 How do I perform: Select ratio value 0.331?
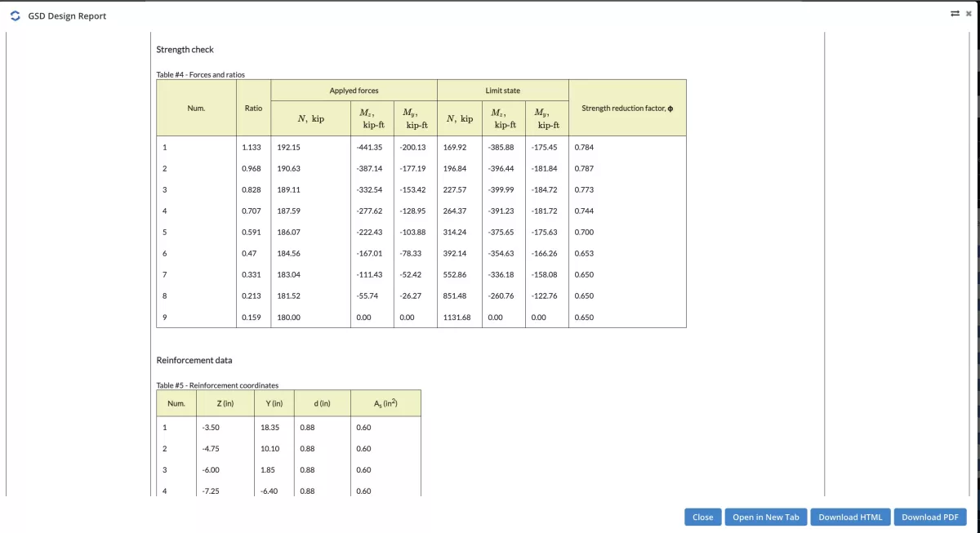[252, 274]
